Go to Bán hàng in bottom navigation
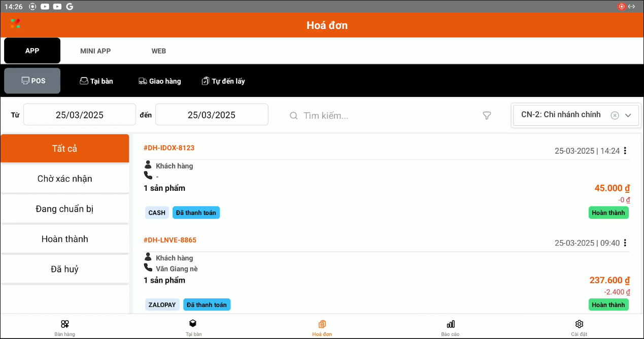This screenshot has height=339, width=644. click(64, 327)
